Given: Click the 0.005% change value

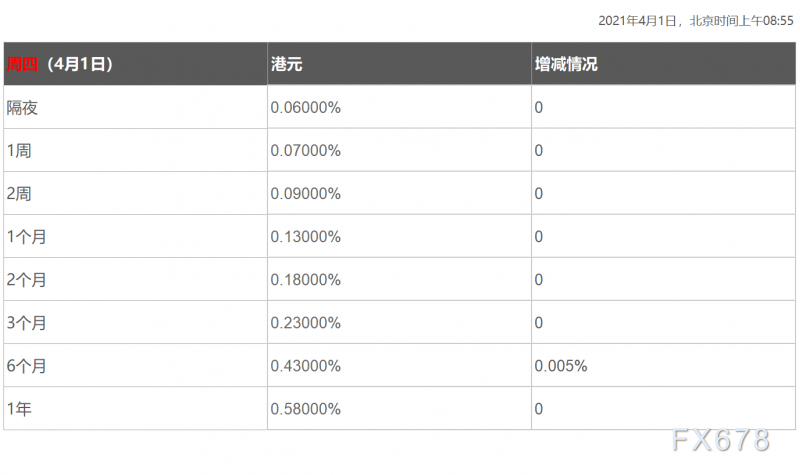Looking at the screenshot, I should click(561, 366).
